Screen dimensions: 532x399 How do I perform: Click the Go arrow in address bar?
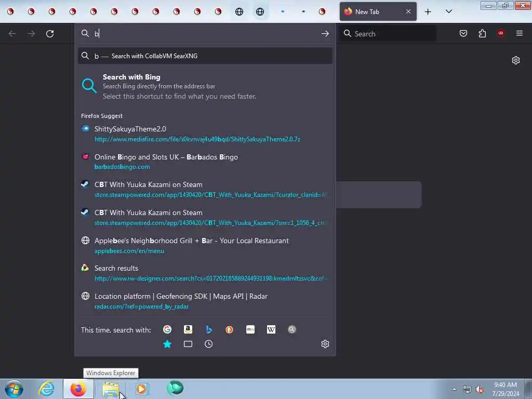(325, 34)
